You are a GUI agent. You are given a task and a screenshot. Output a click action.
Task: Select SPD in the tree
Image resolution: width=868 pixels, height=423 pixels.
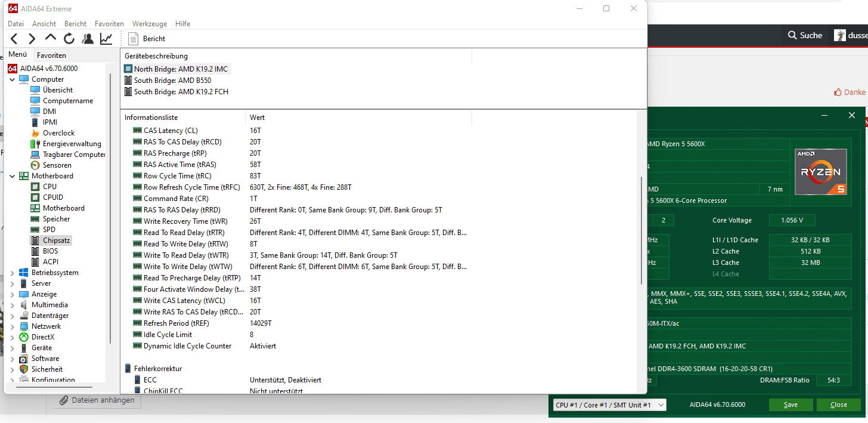(49, 230)
